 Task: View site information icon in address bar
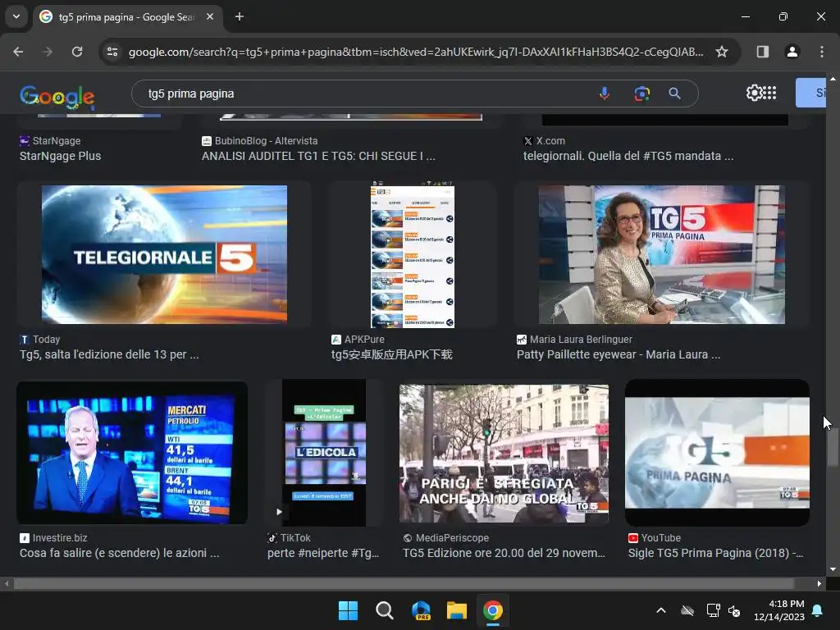[112, 52]
